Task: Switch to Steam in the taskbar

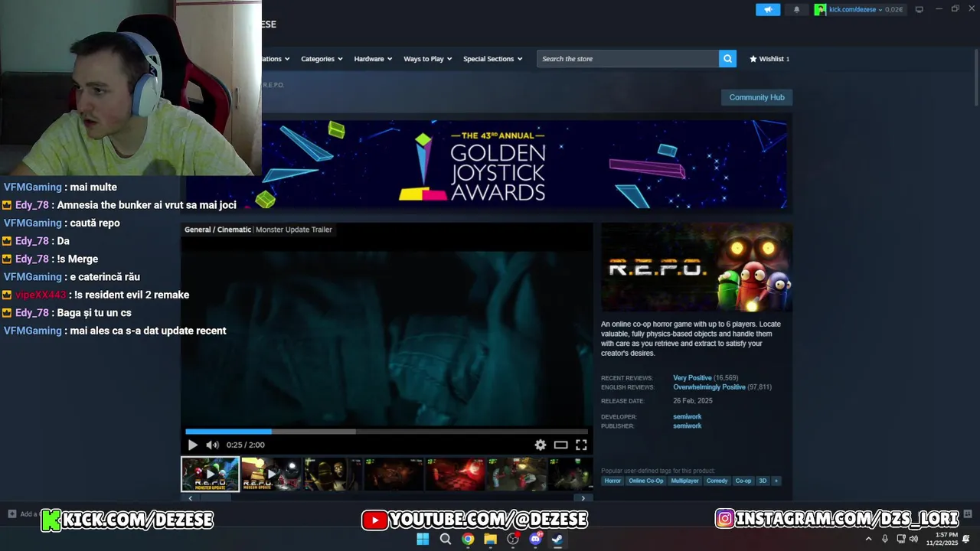Action: pos(557,539)
